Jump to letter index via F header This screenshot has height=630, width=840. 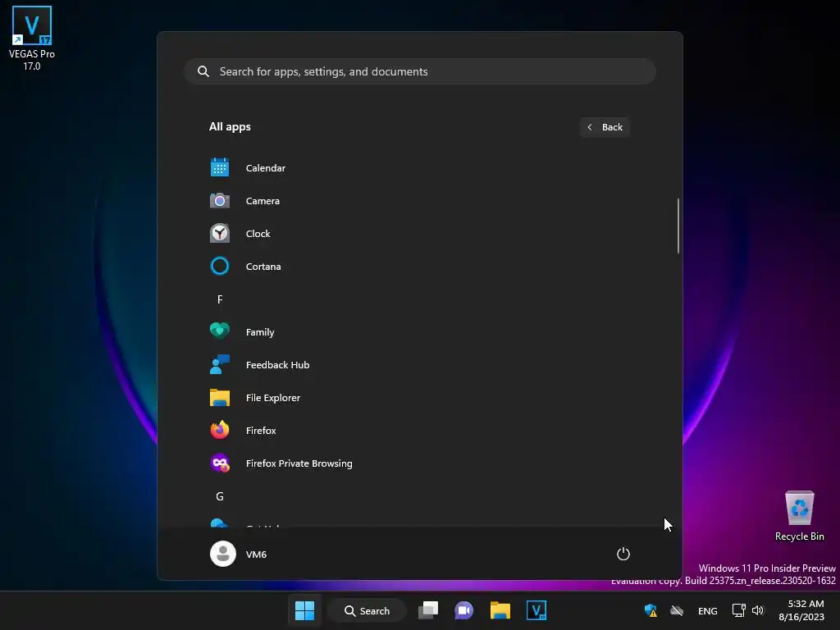coord(220,299)
